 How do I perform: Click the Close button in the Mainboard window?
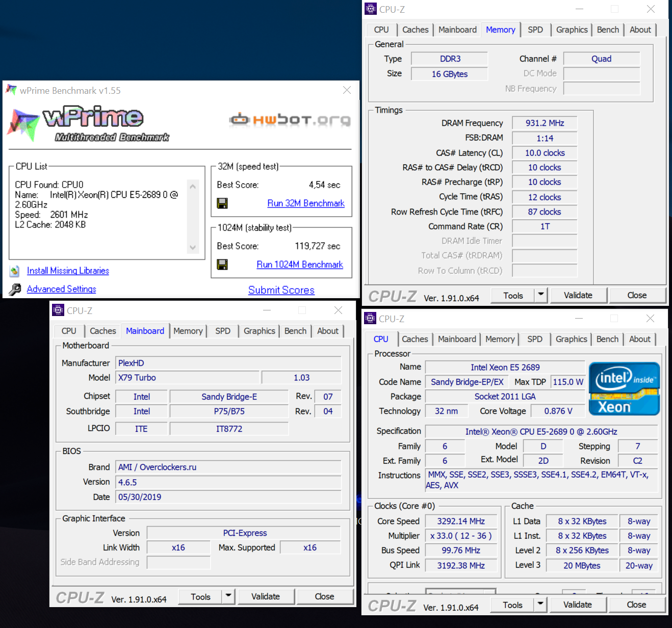click(324, 596)
